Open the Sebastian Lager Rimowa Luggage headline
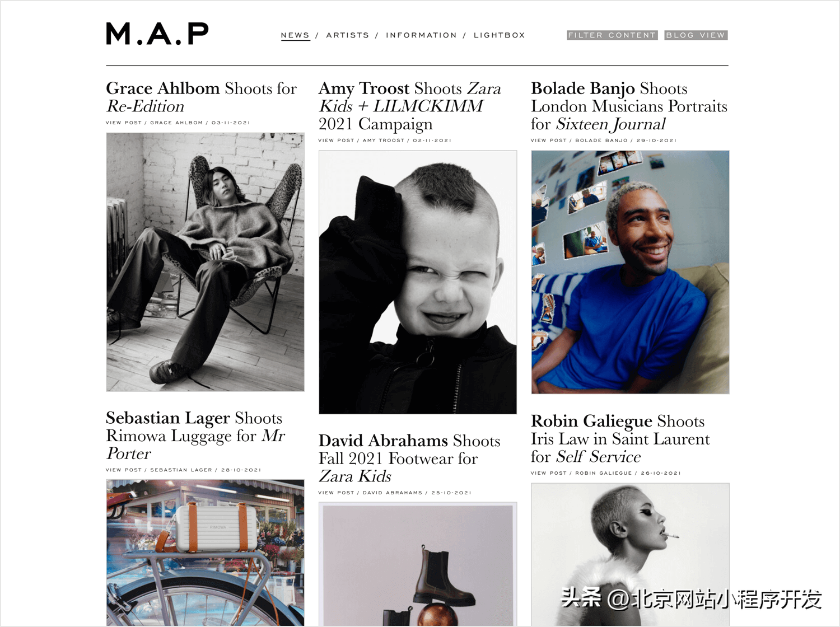The height and width of the screenshot is (627, 840). (x=195, y=436)
